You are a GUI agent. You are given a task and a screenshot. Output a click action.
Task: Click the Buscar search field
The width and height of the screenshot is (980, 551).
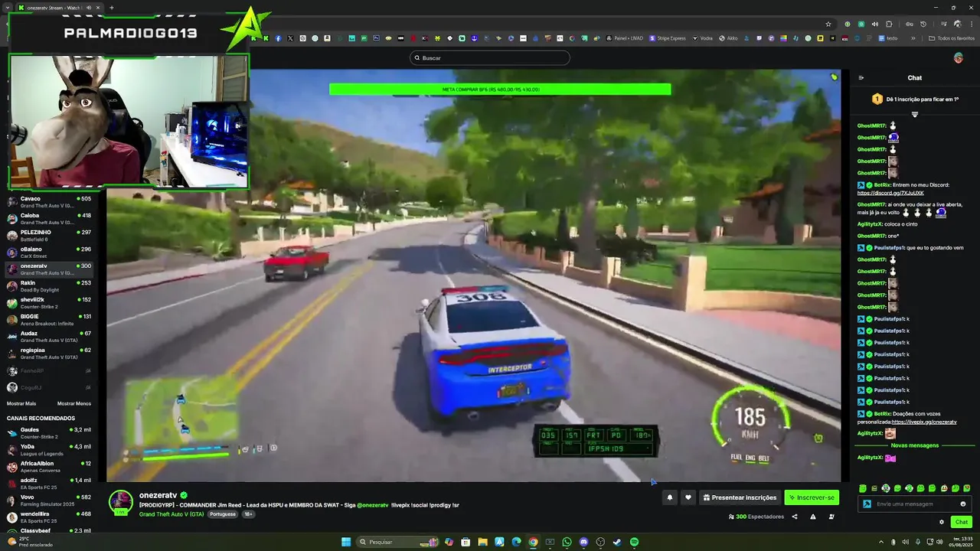coord(490,58)
